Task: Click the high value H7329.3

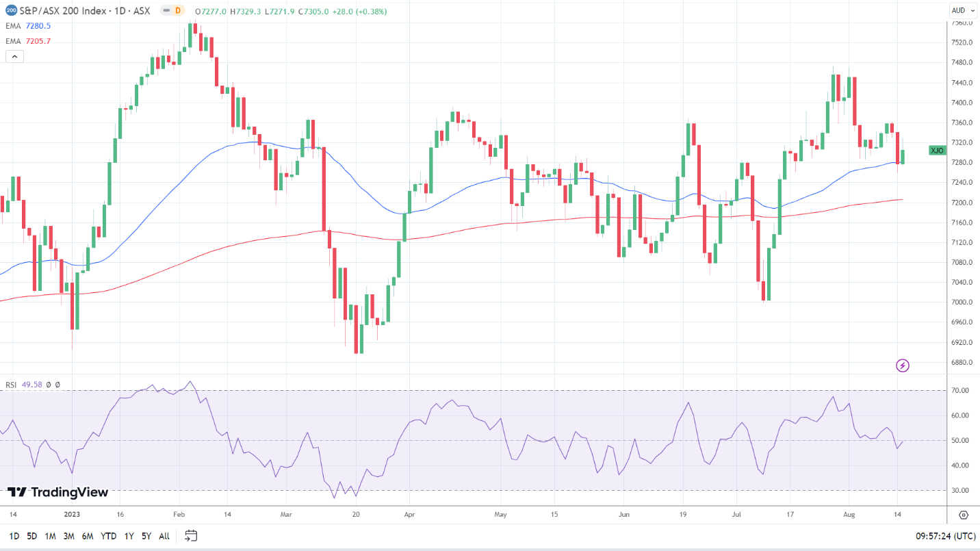Action: coord(246,11)
